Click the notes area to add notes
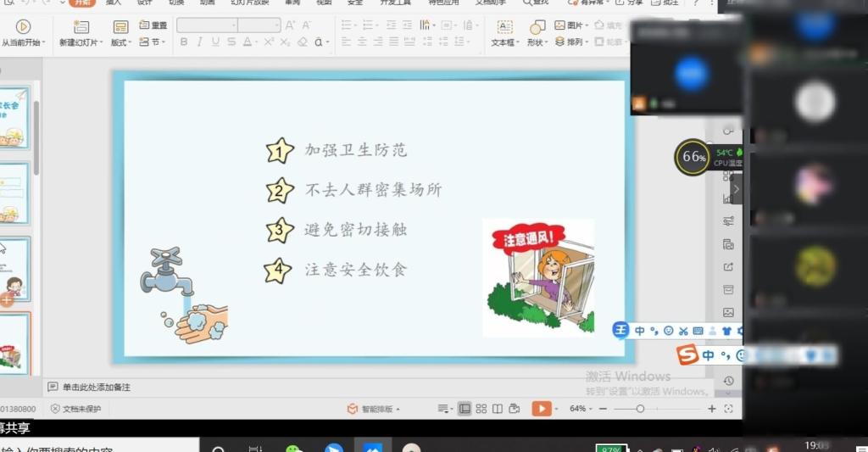Screen dimensions: 868x452 [96, 387]
